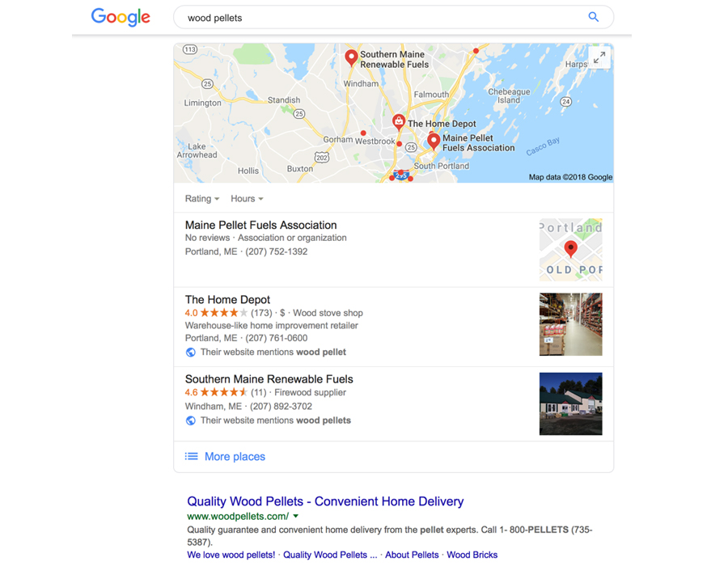Open The Home Depot listing title
Image resolution: width=728 pixels, height=566 pixels.
coord(227,300)
